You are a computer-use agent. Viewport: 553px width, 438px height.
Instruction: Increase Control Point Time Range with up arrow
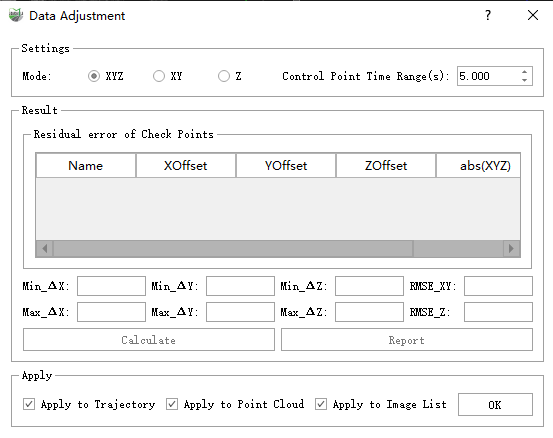point(524,72)
